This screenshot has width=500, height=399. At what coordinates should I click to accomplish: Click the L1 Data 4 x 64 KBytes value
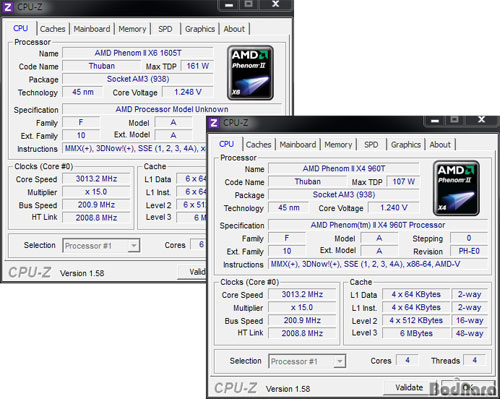[x=416, y=294]
